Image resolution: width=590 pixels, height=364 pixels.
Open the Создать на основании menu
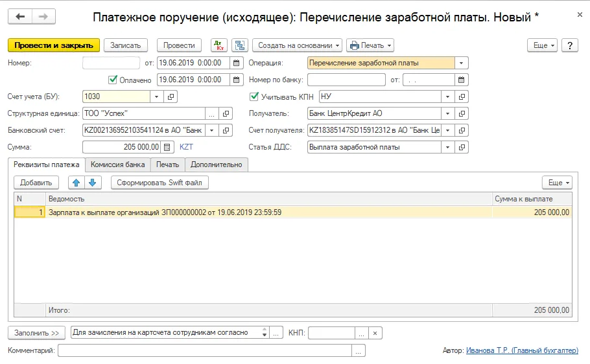click(x=297, y=45)
